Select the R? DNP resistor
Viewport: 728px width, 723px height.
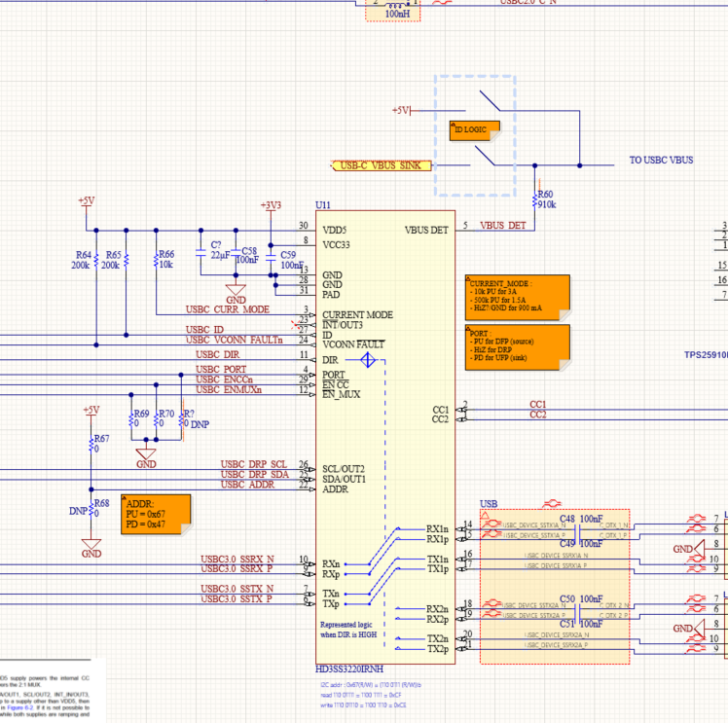181,418
